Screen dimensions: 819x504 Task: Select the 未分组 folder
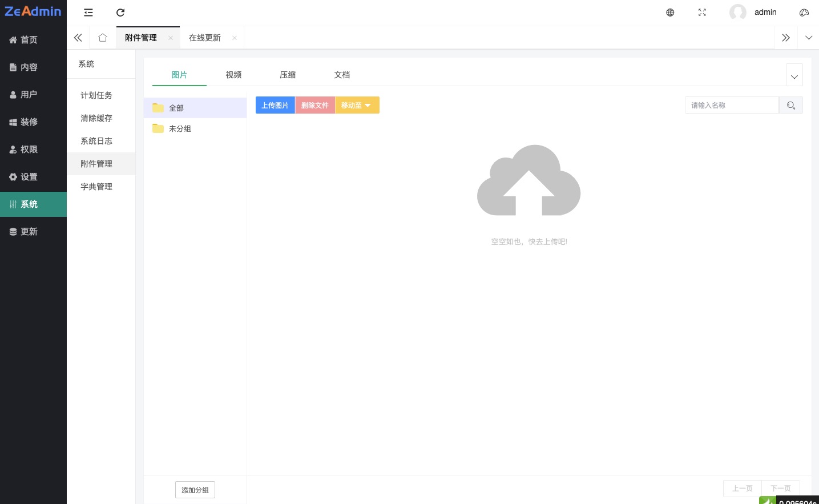(x=180, y=129)
